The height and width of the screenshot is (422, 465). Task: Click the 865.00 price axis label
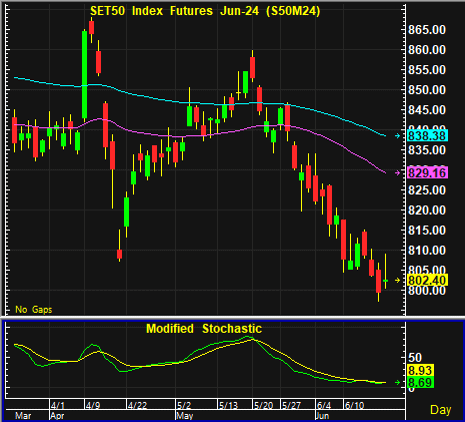tap(427, 30)
